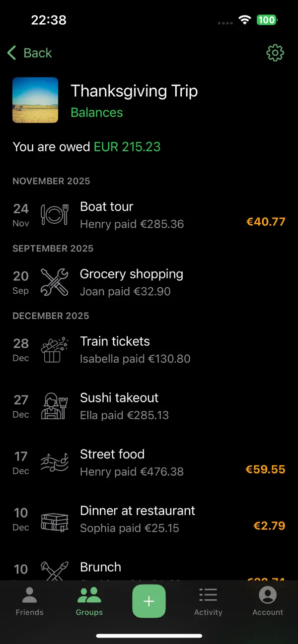Select the Groups tab
The width and height of the screenshot is (298, 644).
[89, 601]
